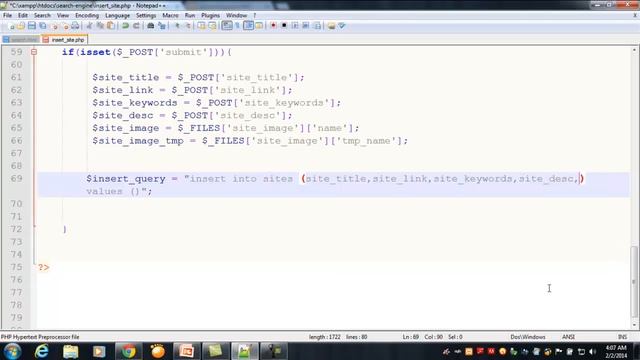This screenshot has width=640, height=360.
Task: Click the vertical scrollbar down arrow
Action: [x=634, y=325]
